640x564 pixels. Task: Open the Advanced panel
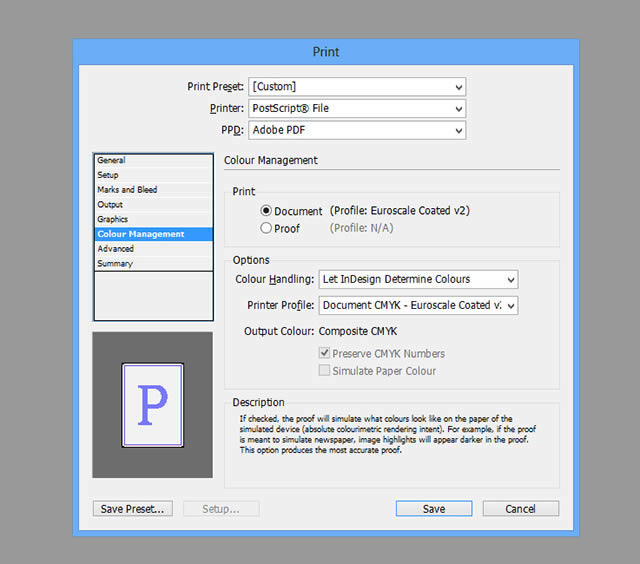pyautogui.click(x=153, y=249)
